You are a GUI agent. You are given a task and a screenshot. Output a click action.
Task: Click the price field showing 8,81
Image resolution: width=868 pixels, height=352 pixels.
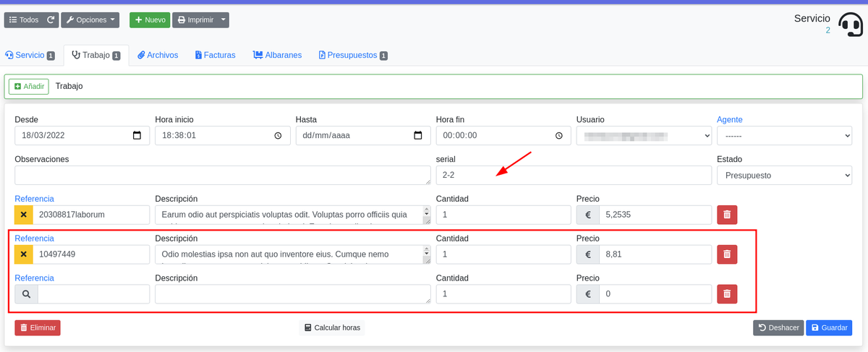point(655,254)
